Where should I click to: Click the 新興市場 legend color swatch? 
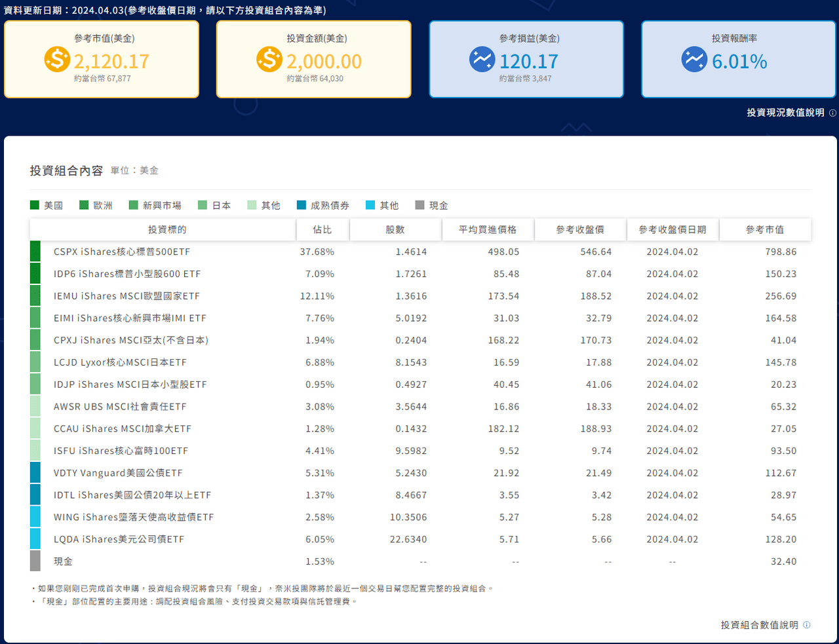[x=134, y=205]
